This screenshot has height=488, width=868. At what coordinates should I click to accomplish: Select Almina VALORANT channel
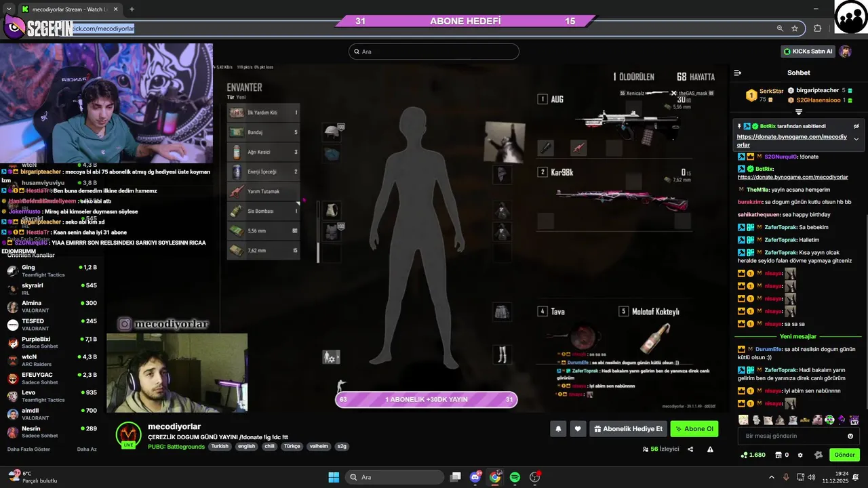pos(52,306)
